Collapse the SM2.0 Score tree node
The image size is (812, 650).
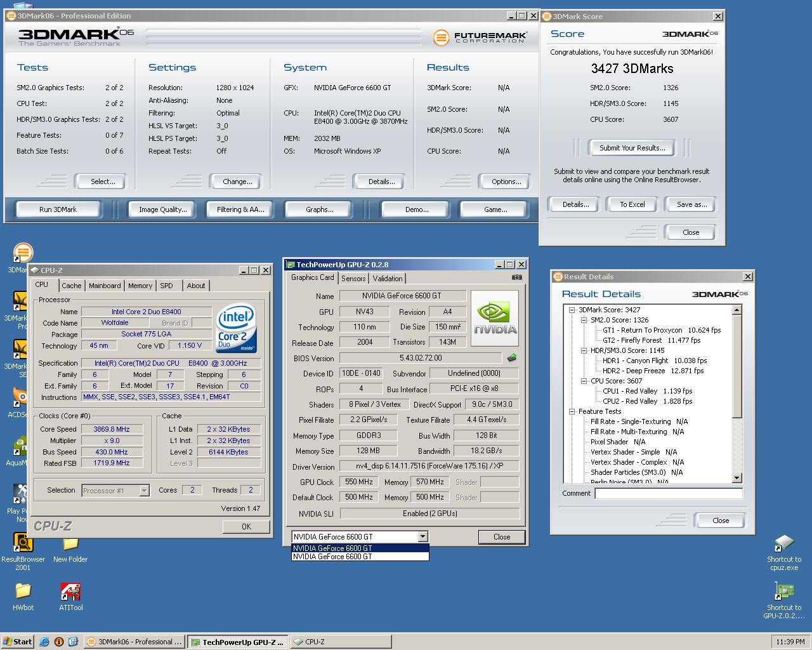click(x=584, y=320)
